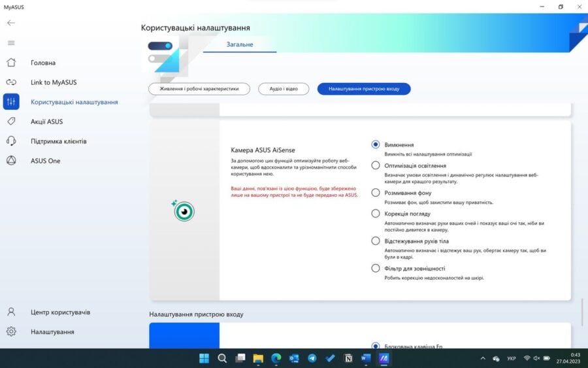588x368 pixels.
Task: Open Центр користувачів link
Action: click(60, 312)
